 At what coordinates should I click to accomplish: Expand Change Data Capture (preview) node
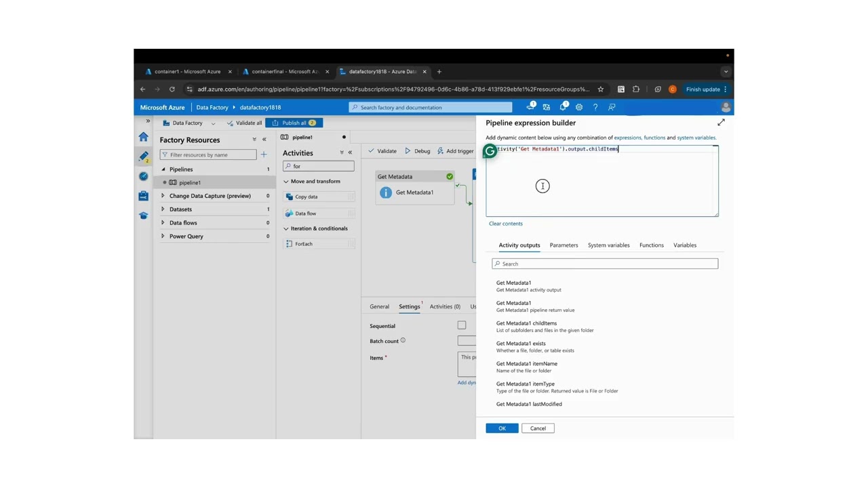point(163,196)
